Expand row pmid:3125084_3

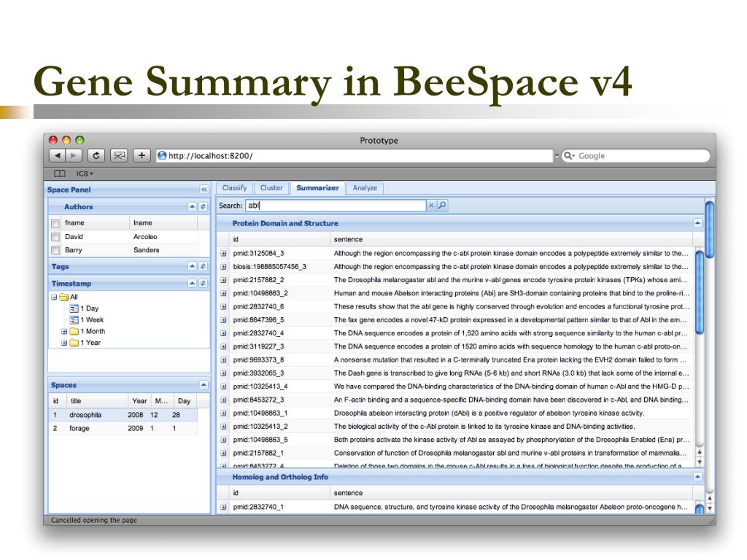(223, 254)
